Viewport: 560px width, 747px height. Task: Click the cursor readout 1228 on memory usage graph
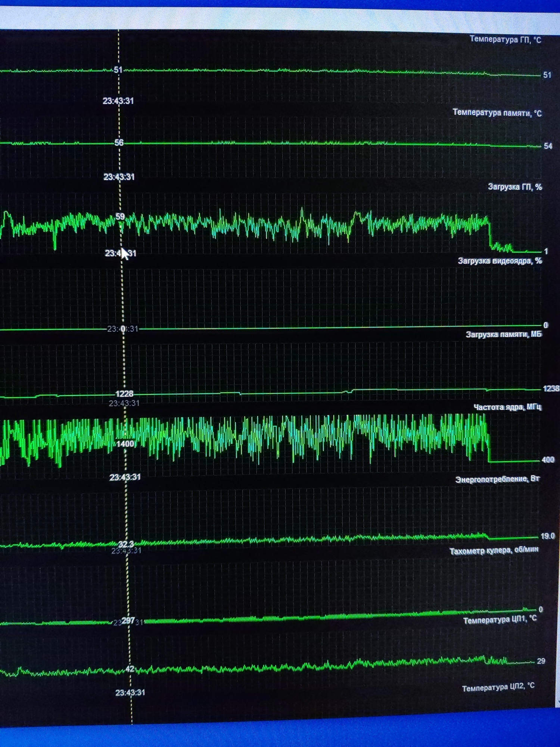click(x=124, y=394)
